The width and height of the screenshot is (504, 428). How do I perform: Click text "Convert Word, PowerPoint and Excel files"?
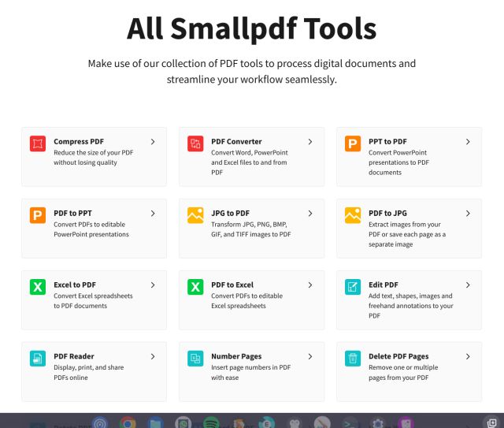[x=250, y=158]
